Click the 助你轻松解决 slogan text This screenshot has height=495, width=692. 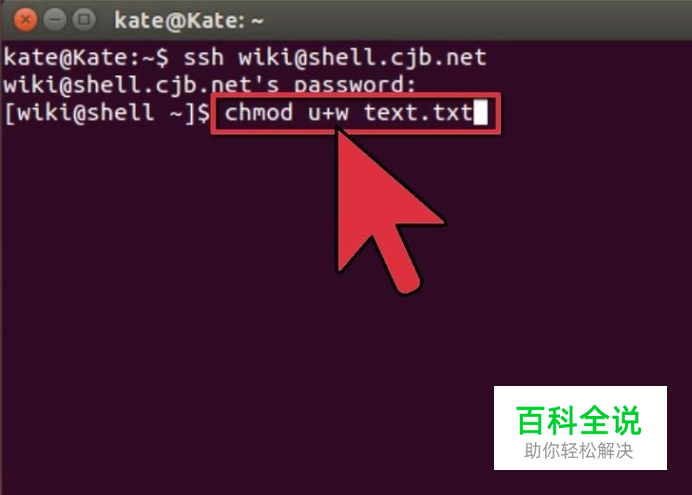tap(579, 451)
